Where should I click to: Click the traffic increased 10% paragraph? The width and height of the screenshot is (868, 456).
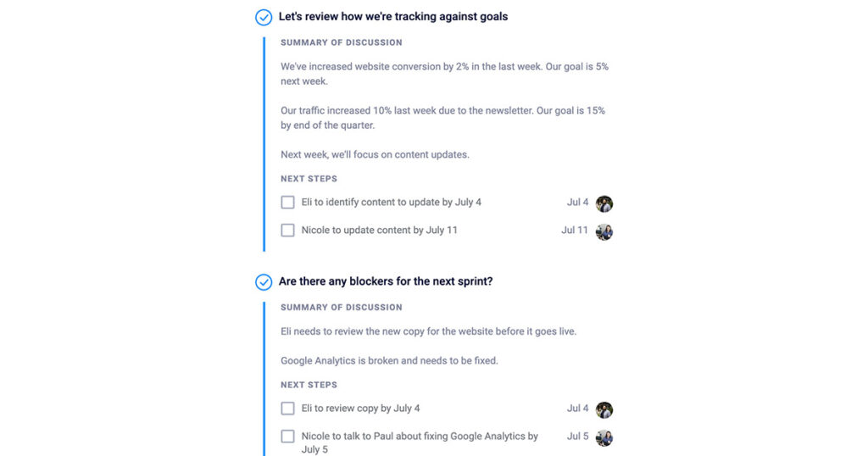[x=442, y=118]
